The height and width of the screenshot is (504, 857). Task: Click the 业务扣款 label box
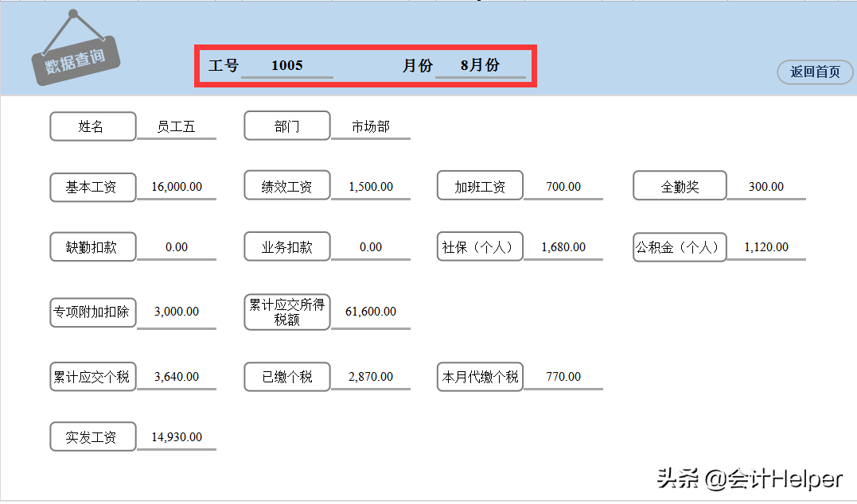(x=287, y=246)
